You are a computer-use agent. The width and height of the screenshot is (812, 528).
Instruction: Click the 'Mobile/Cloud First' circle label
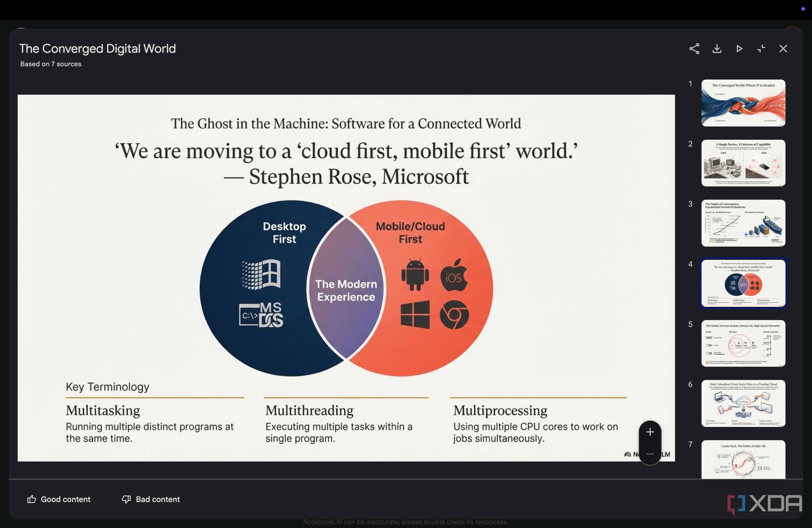point(410,233)
